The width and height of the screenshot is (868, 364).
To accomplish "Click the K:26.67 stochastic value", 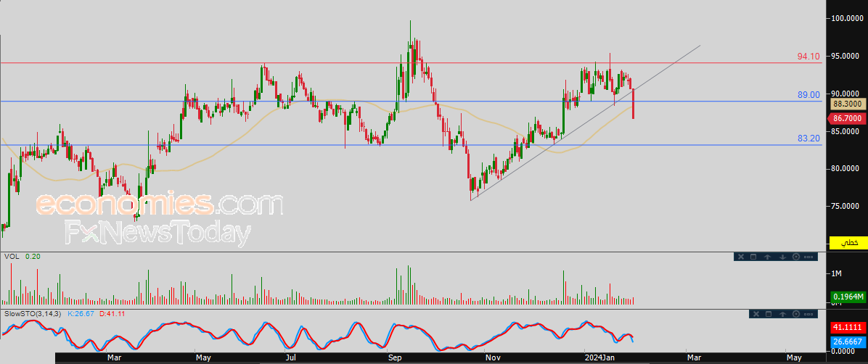I will (79, 314).
